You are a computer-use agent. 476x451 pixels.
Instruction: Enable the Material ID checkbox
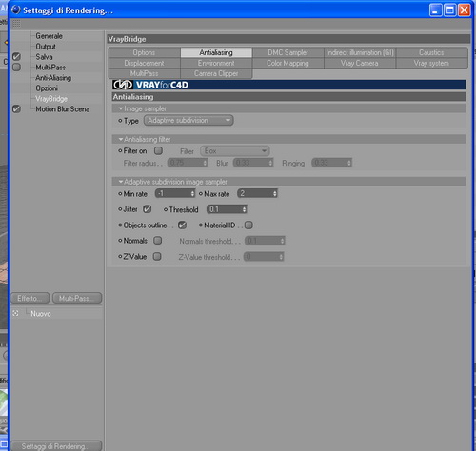(x=248, y=225)
